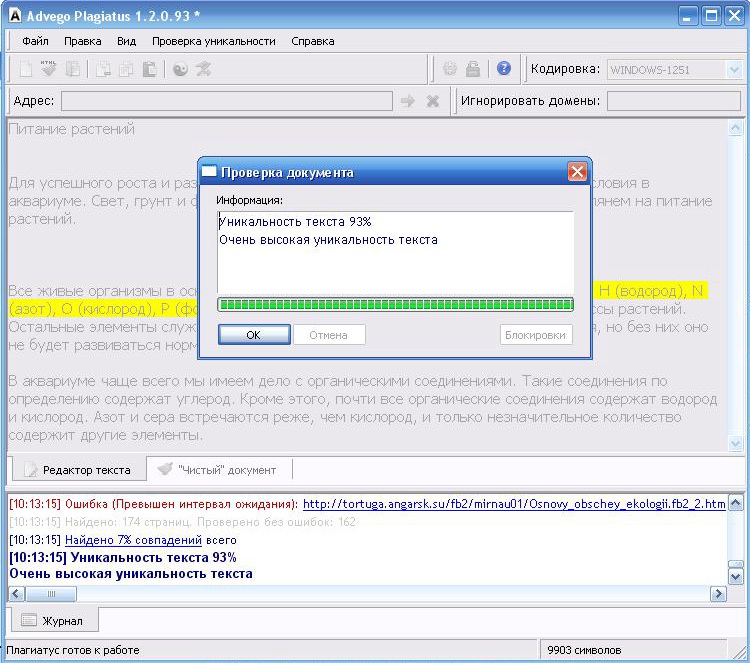Click the green go arrow beside address field
Image resolution: width=750 pixels, height=663 pixels.
pos(407,101)
